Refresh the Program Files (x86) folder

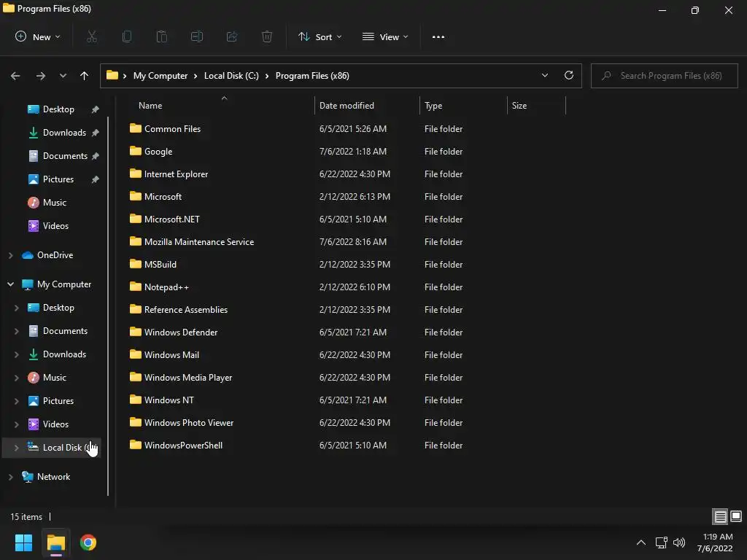[569, 75]
